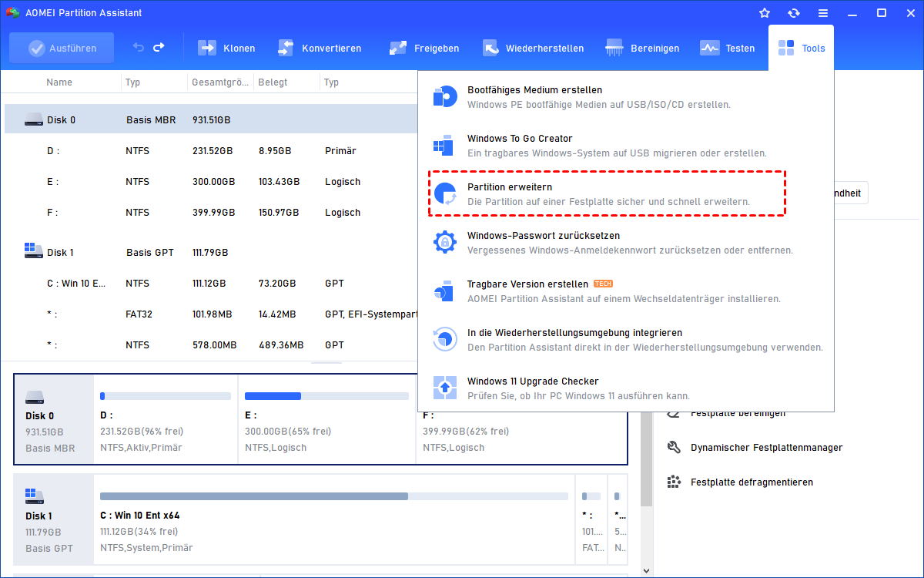Click the Ausführen apply button
924x578 pixels.
62,48
